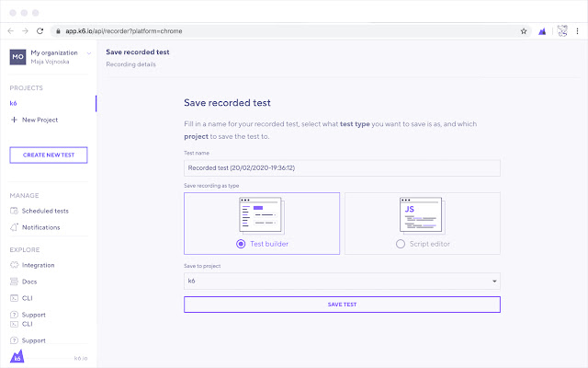Open the Chrome three-dot menu
This screenshot has width=588, height=368.
click(x=578, y=30)
